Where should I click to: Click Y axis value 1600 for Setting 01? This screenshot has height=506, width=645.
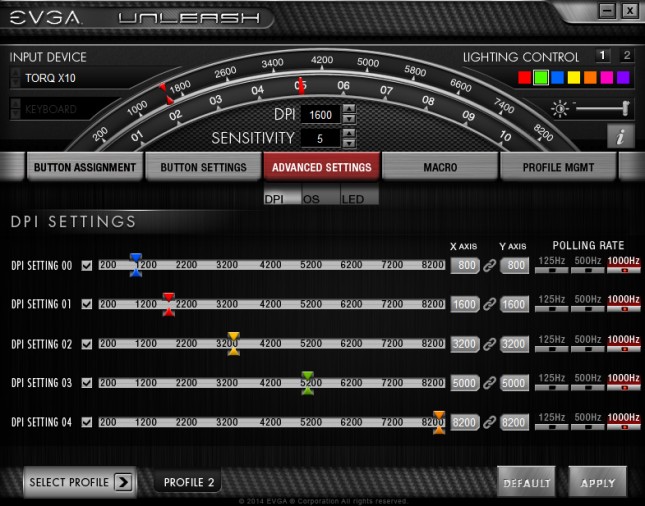pyautogui.click(x=514, y=304)
